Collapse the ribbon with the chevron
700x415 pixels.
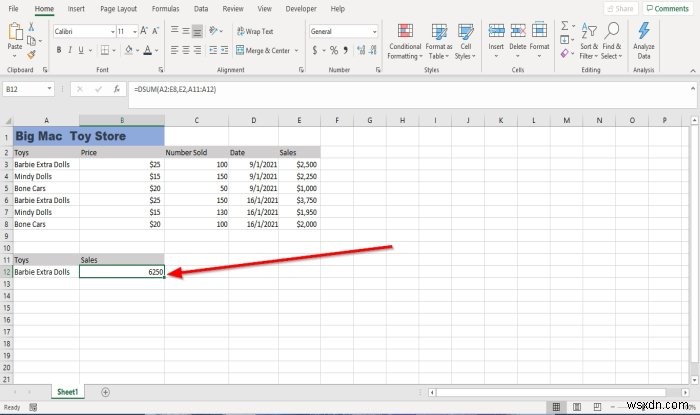click(x=693, y=71)
